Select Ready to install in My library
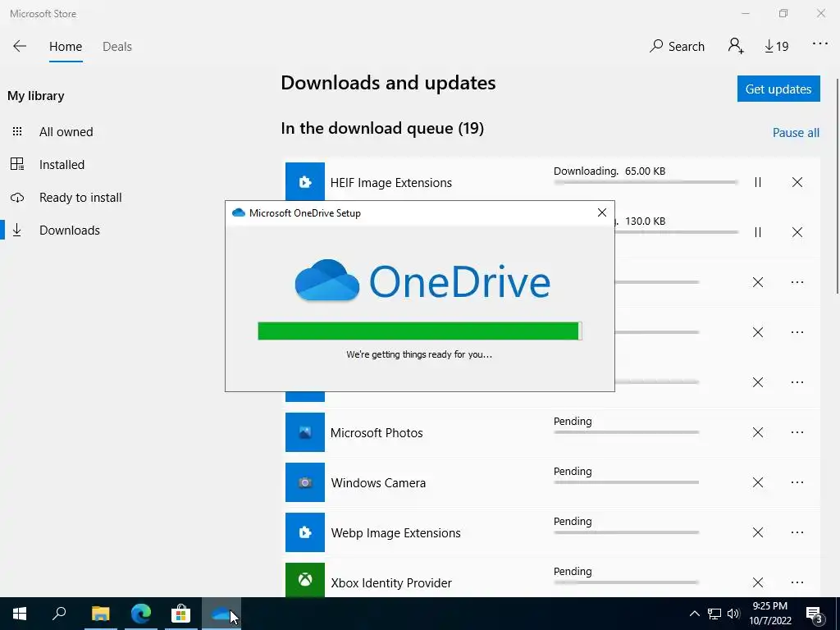Image resolution: width=840 pixels, height=630 pixels. pos(80,197)
